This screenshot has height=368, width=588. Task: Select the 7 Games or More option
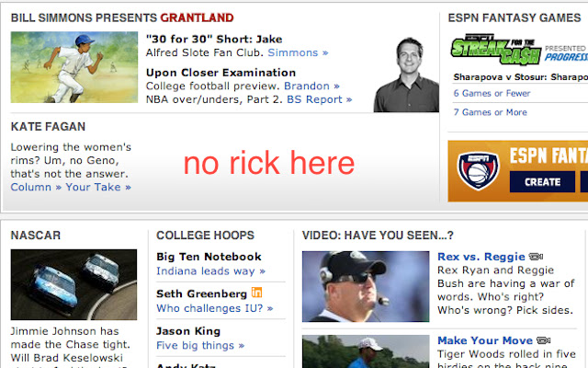(x=490, y=112)
